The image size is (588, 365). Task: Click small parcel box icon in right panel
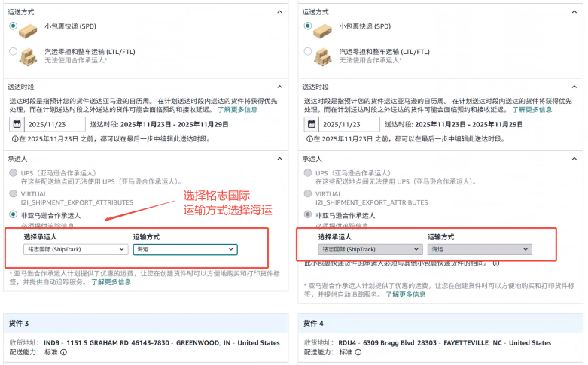tap(322, 31)
